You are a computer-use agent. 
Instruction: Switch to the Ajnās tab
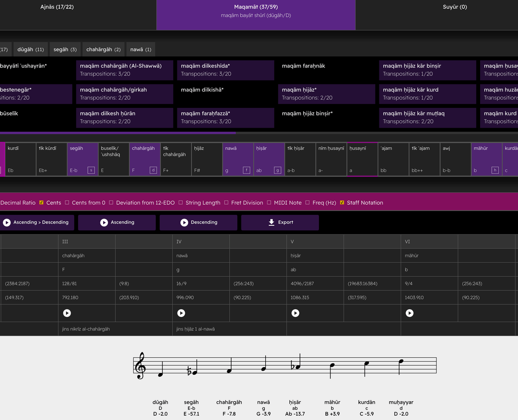click(57, 7)
